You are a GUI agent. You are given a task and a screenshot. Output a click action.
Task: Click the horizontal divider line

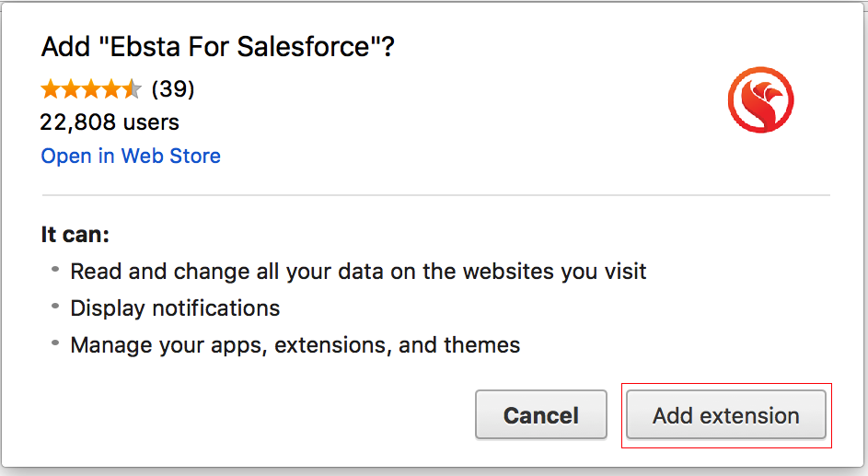[435, 195]
